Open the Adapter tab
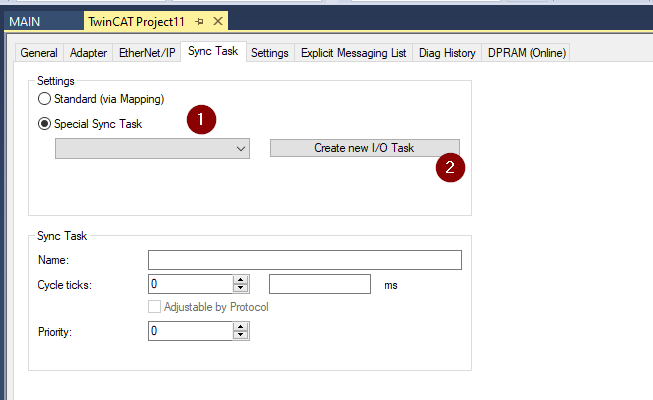 [88, 53]
